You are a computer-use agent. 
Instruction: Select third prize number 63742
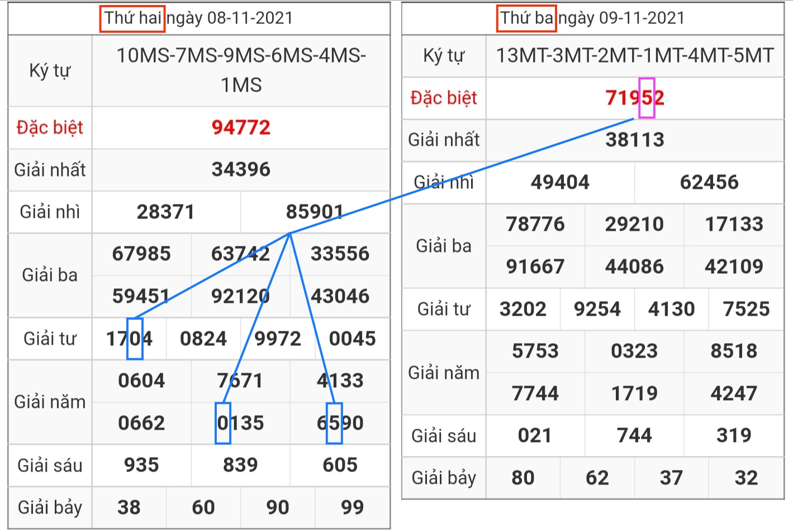[x=241, y=254]
